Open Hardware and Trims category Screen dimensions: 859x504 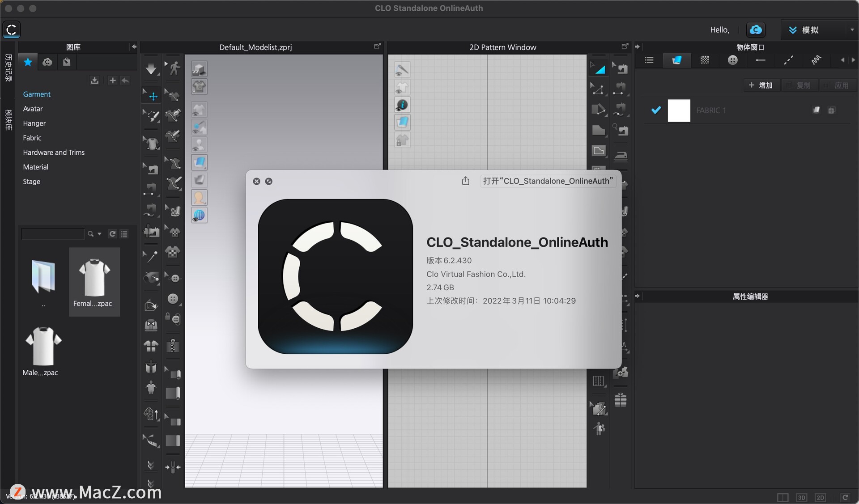(x=54, y=152)
